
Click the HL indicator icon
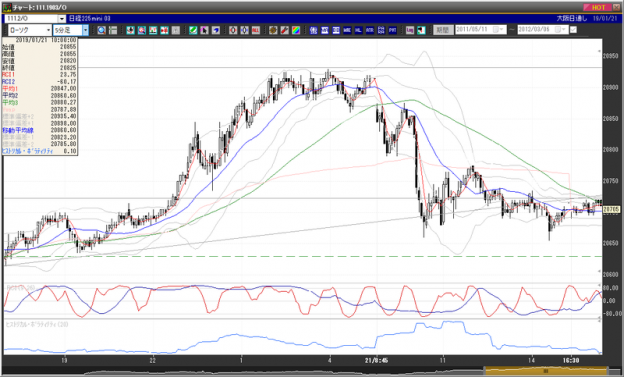359,30
